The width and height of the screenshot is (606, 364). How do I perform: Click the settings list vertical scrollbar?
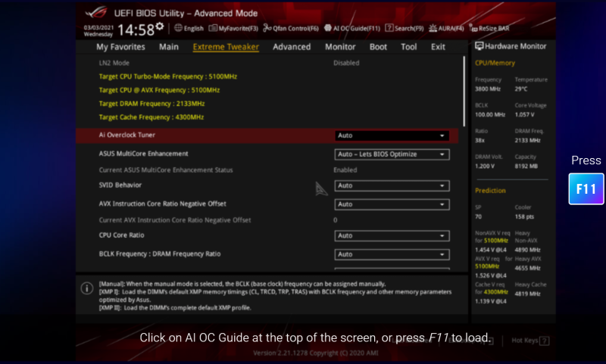464,92
